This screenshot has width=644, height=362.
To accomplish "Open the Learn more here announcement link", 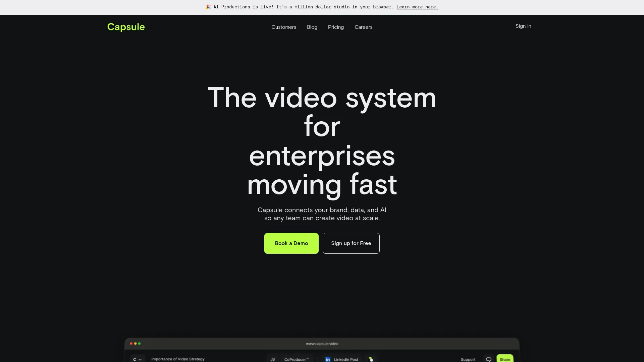I will click(x=417, y=7).
